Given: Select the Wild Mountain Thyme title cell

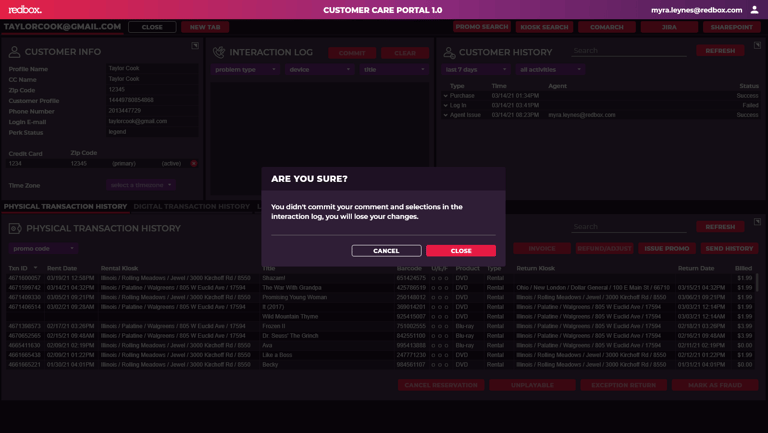Looking at the screenshot, I should (290, 316).
